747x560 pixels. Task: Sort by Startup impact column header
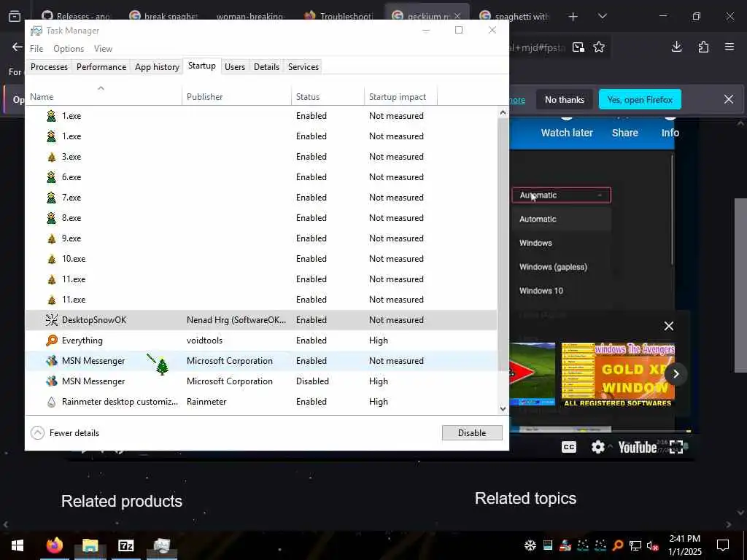click(400, 97)
